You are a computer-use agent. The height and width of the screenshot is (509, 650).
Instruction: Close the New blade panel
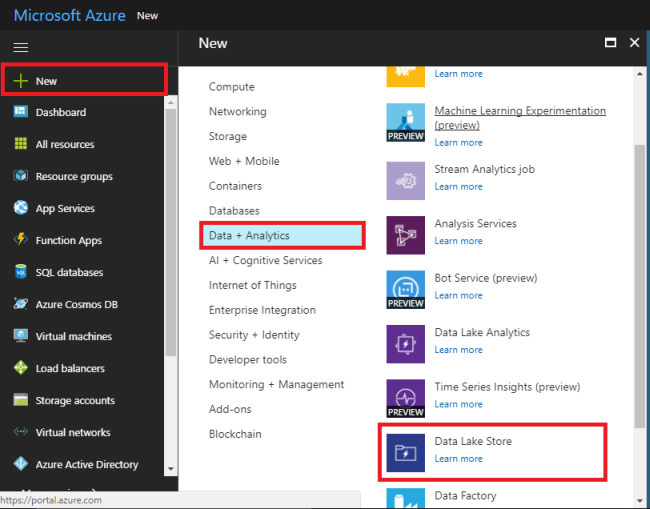pos(634,43)
